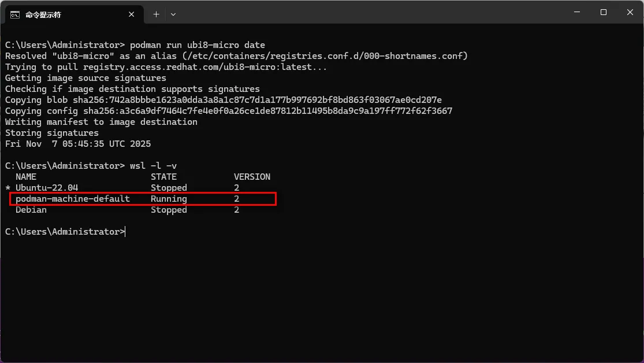Click the 'podman run ubi8-micro date' command
644x363 pixels.
[198, 45]
